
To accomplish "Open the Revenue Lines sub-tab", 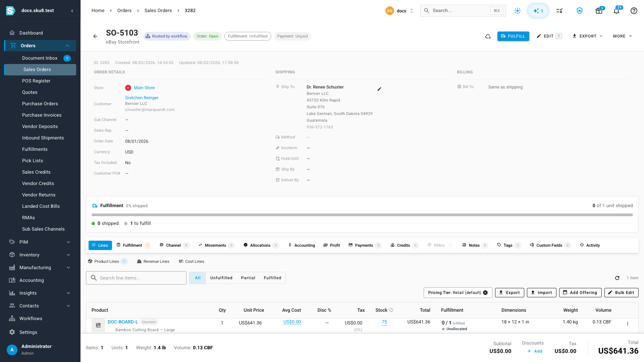I will pyautogui.click(x=153, y=261).
